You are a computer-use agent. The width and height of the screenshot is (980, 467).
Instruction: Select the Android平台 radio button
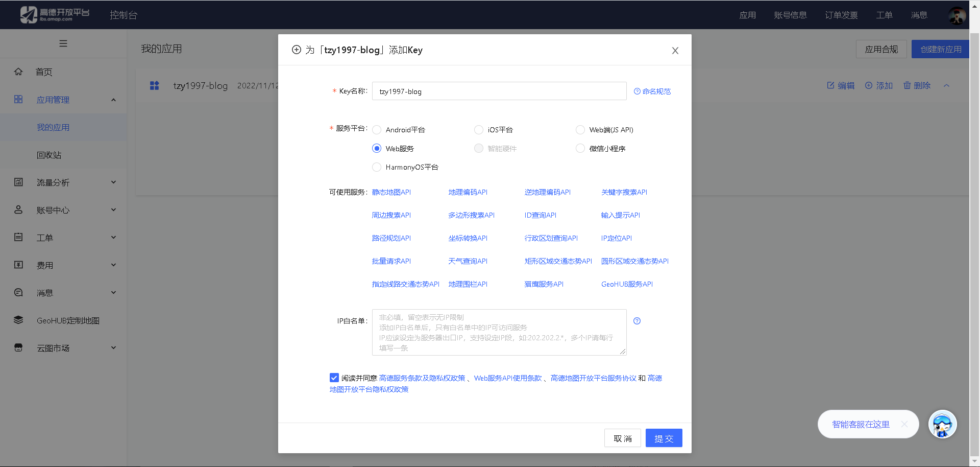click(377, 130)
